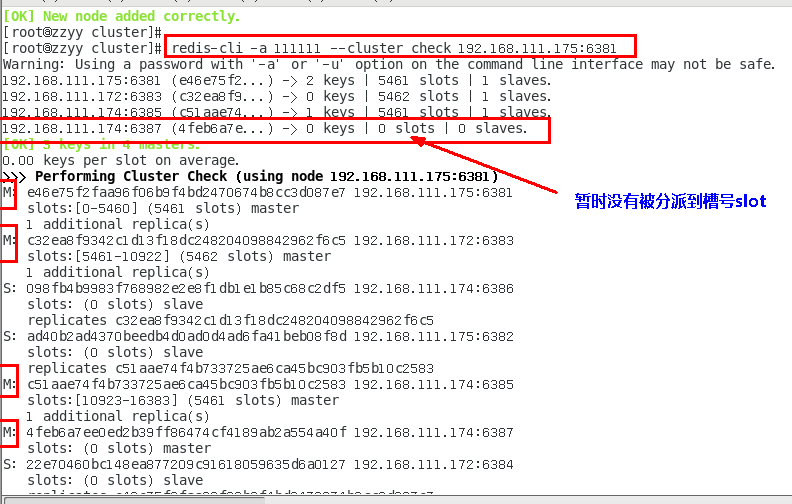Select summary row 192.168.111.174:6387 (4feb6a7e...)

pos(265,129)
